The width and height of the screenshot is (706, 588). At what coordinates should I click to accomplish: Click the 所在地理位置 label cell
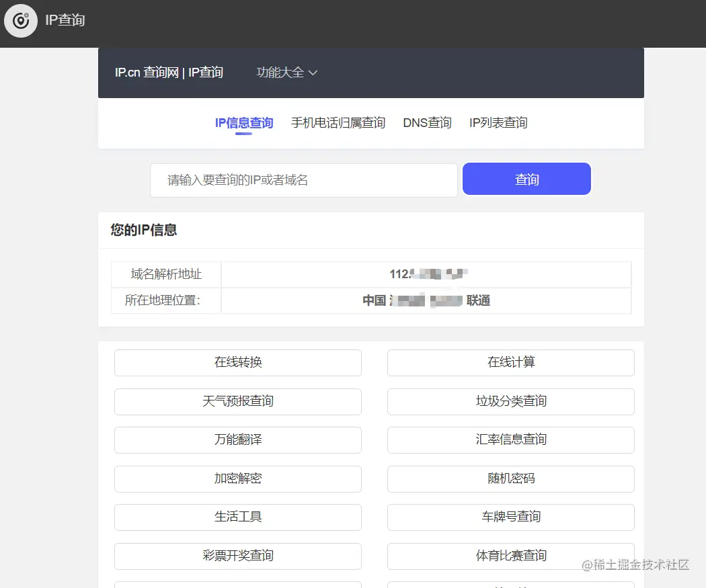(x=166, y=300)
